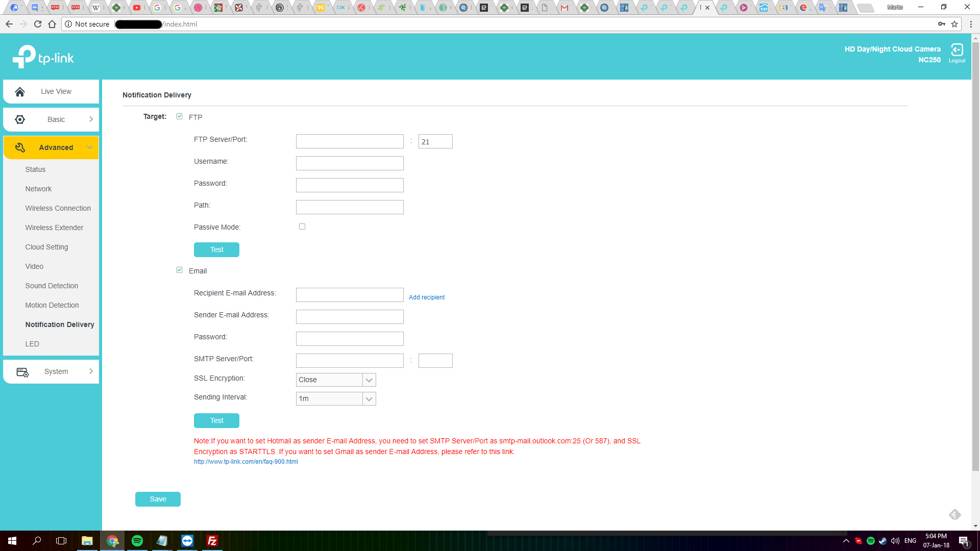Uncheck the Email target checkbox

[179, 270]
